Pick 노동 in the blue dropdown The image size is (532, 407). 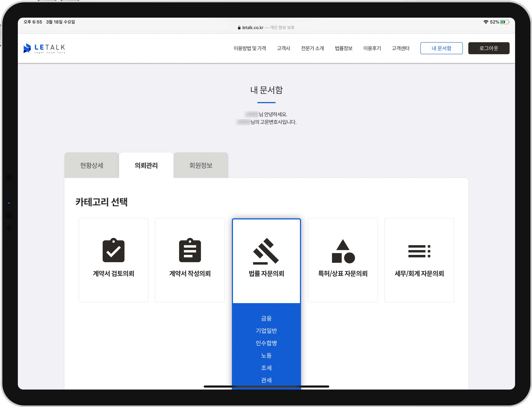tap(266, 355)
